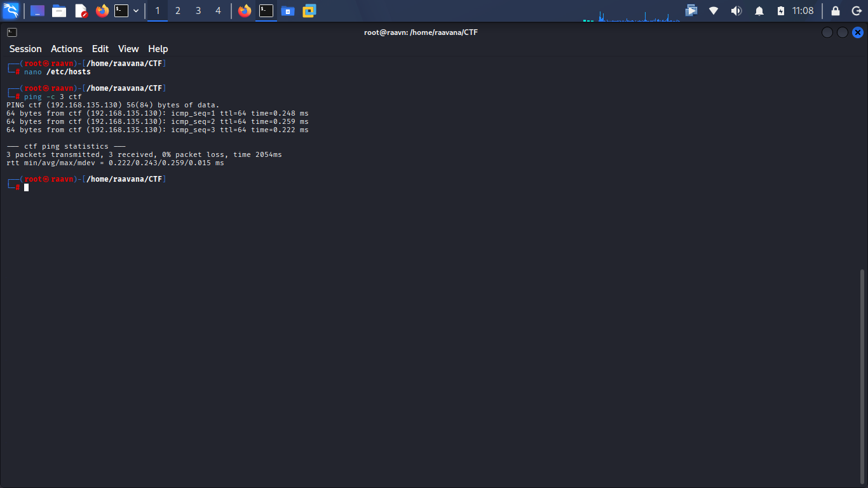The height and width of the screenshot is (488, 868).
Task: Open the file manager from panel
Action: [x=59, y=11]
